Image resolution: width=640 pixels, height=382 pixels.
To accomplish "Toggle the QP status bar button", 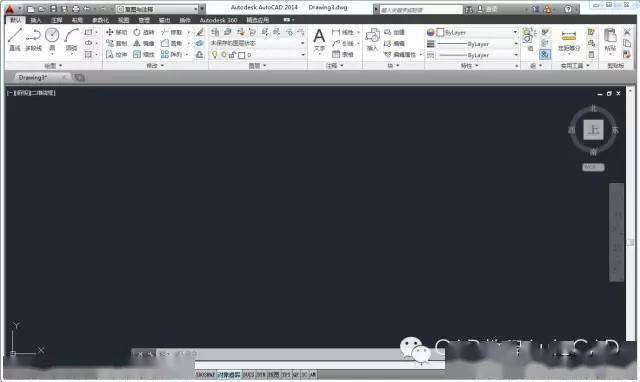I will (296, 374).
